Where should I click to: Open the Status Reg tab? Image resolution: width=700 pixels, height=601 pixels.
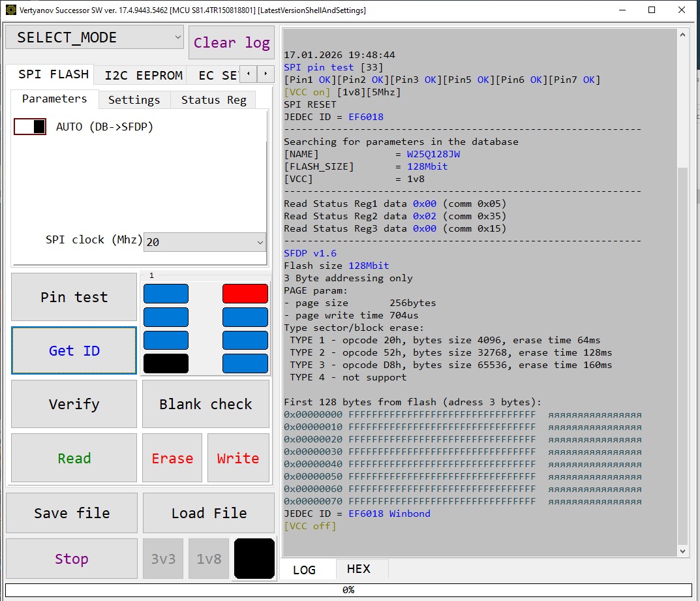[x=213, y=100]
